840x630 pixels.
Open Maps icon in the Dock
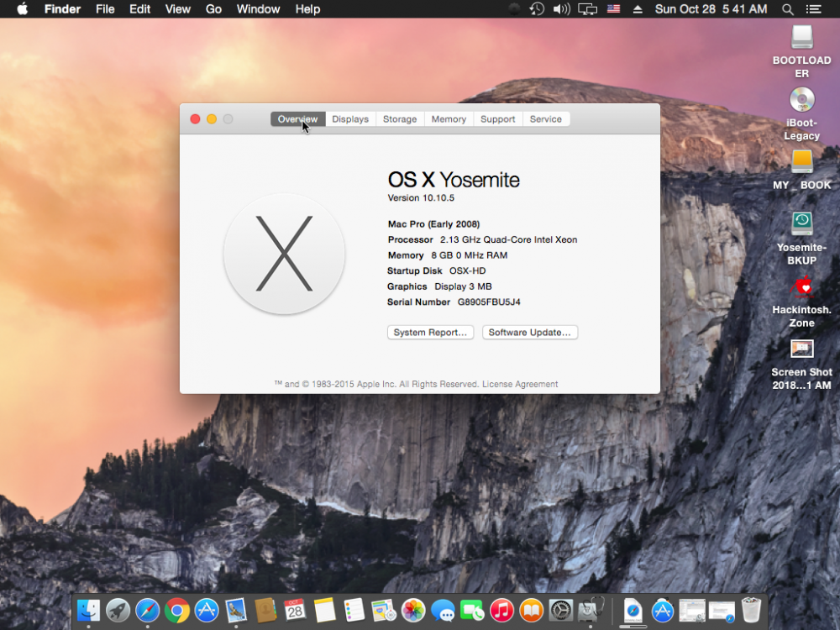pyautogui.click(x=384, y=610)
